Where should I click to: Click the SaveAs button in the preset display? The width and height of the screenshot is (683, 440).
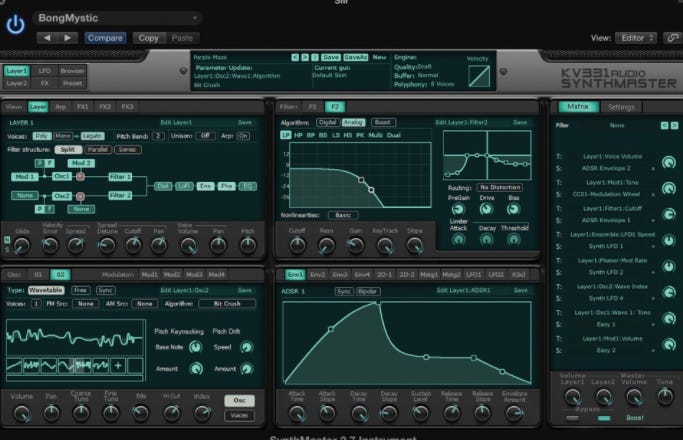point(355,57)
